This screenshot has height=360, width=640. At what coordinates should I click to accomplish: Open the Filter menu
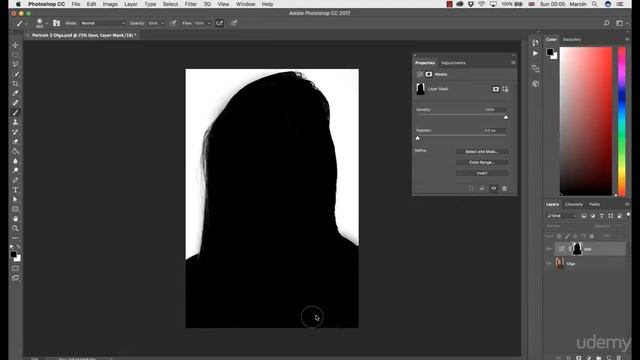191,4
